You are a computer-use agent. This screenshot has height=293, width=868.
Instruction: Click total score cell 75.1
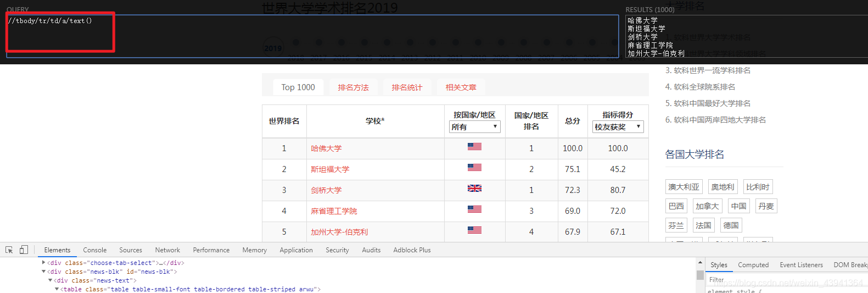(573, 169)
